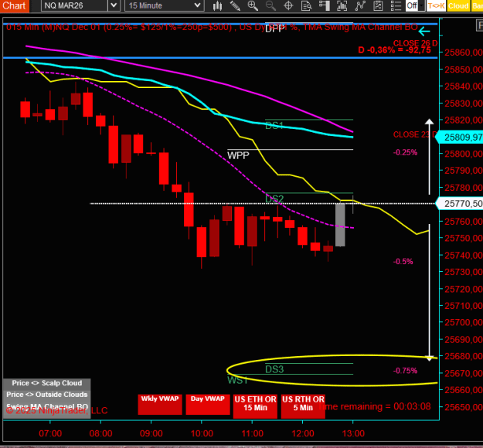Toggle the Swing MA Channel BO button
Screen dimensions: 483x448
pos(47,406)
